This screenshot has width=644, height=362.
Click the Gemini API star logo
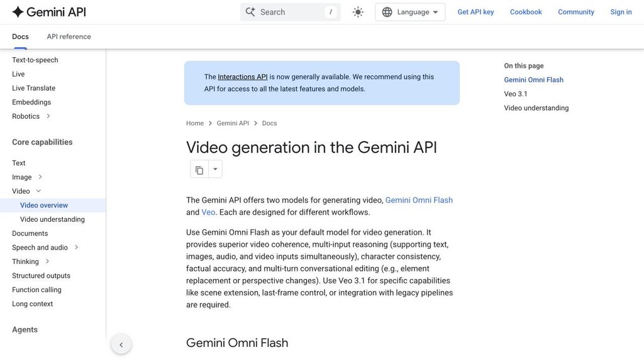tap(18, 12)
